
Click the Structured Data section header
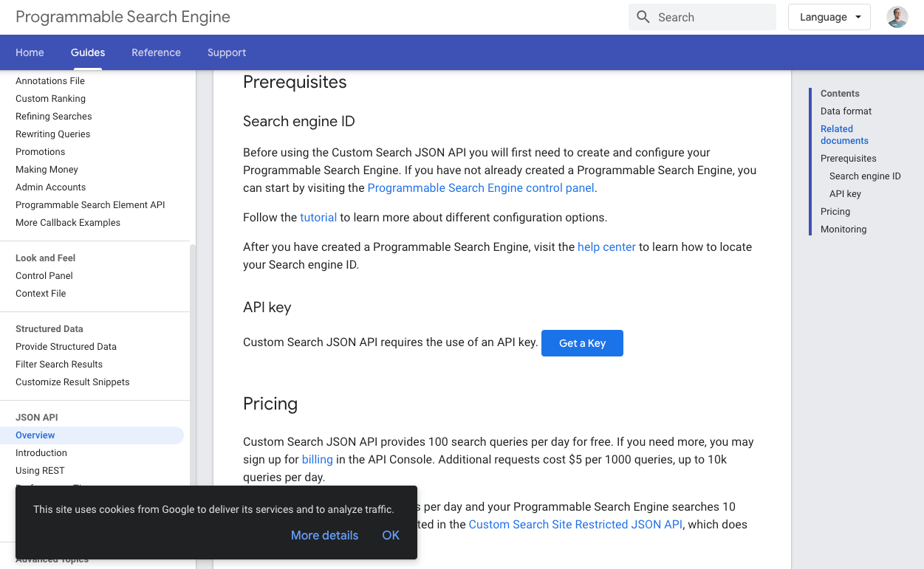point(49,328)
